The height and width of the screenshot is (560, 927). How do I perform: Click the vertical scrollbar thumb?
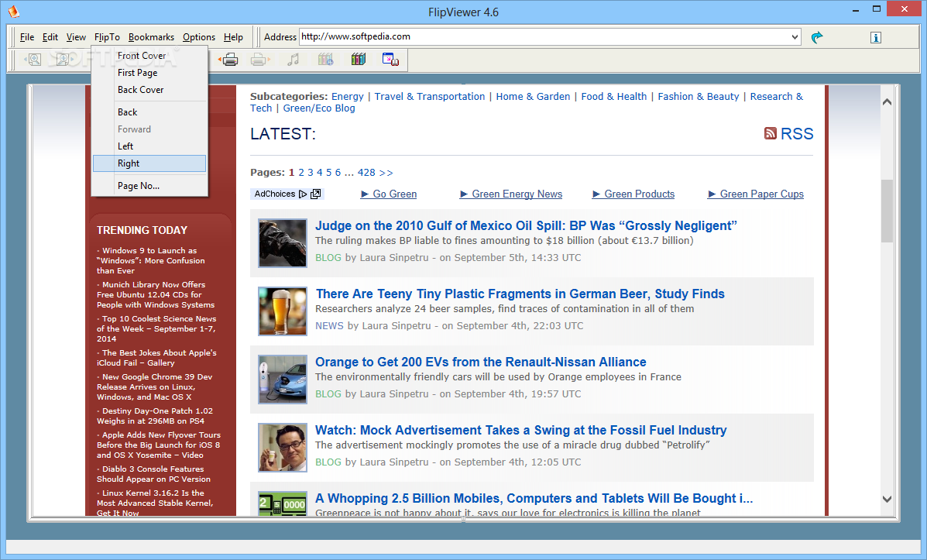pos(887,211)
